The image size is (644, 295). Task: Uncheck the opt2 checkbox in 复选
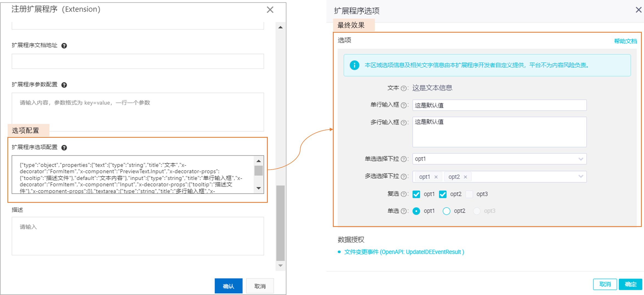coord(443,194)
